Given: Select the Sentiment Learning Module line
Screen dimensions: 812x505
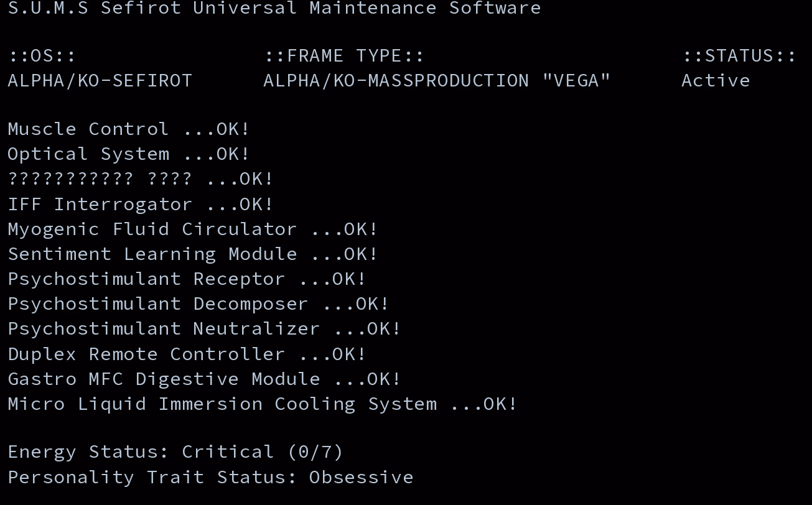Looking at the screenshot, I should (192, 254).
